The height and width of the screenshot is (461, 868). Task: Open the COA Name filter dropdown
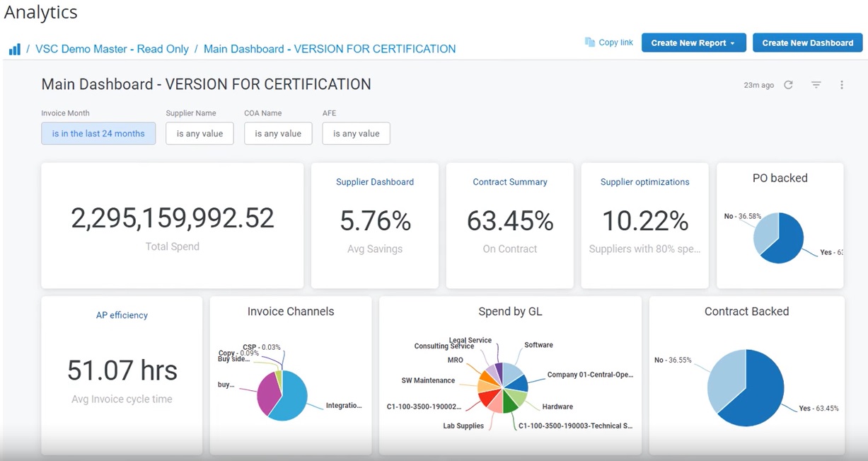click(278, 133)
